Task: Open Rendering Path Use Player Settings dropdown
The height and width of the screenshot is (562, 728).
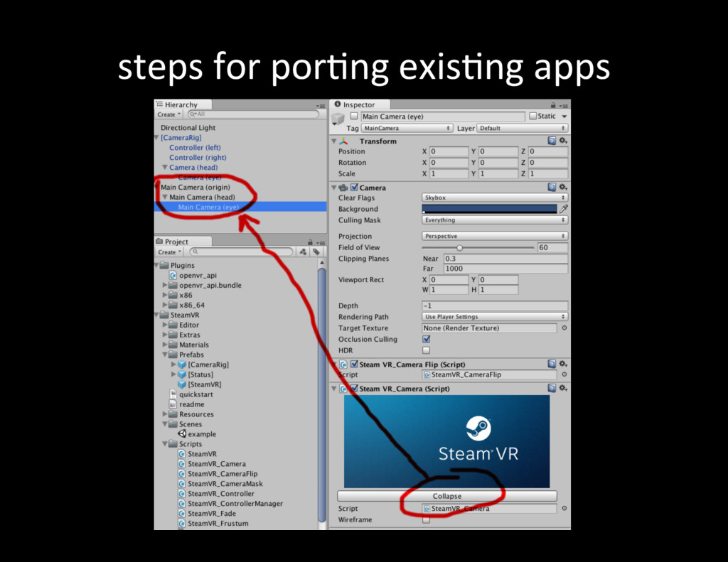Action: (x=495, y=316)
